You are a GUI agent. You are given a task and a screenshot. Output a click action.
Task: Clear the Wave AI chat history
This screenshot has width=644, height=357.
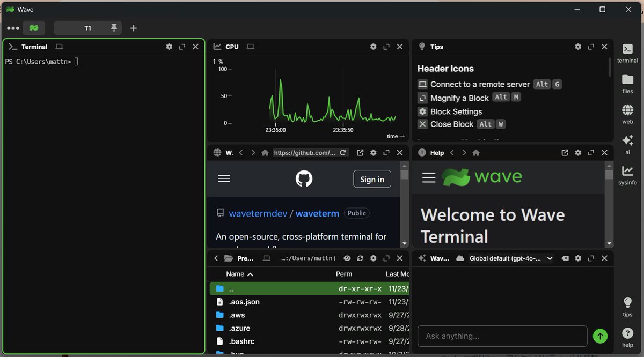click(x=565, y=258)
